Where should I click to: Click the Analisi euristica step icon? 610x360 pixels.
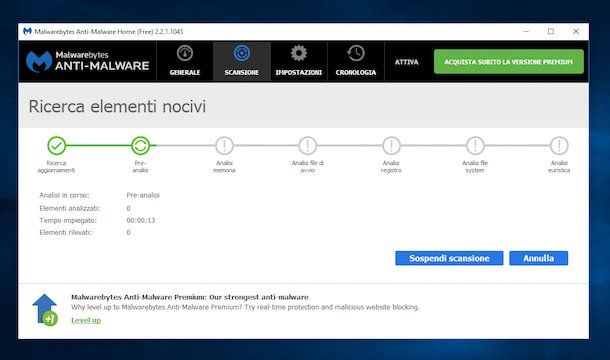[x=559, y=146]
